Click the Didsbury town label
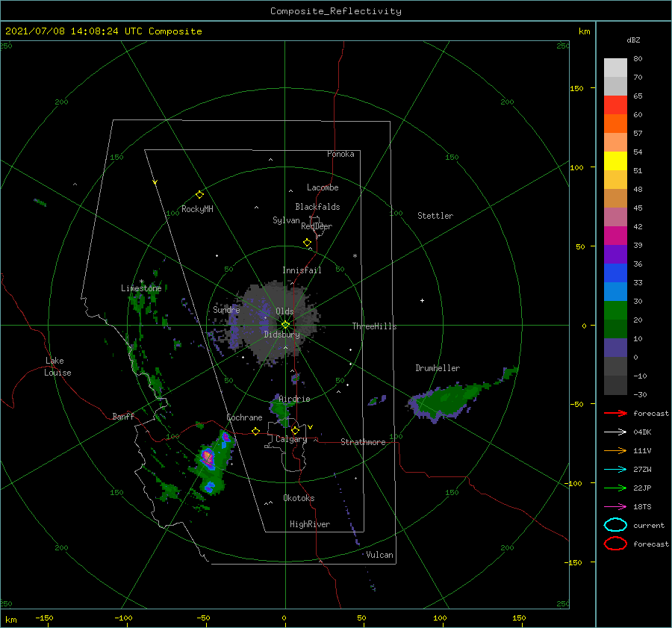This screenshot has height=628, width=672. [x=281, y=335]
